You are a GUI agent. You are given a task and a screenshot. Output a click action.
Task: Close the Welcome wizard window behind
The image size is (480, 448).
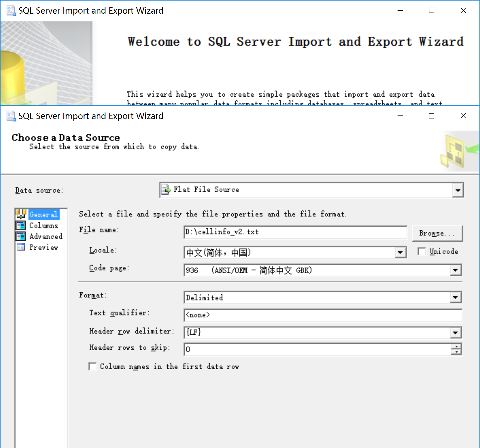[463, 11]
